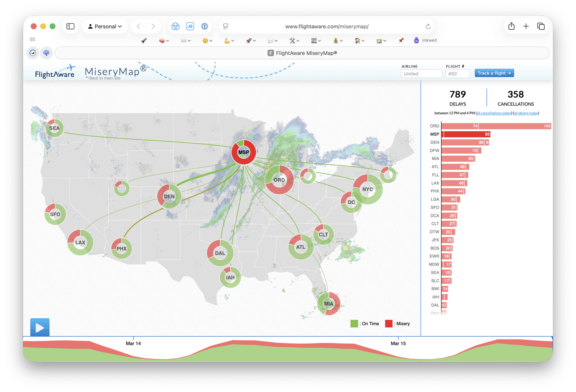576x392 pixels.
Task: Expand the money bag bookmarks folder
Action: (x=338, y=41)
